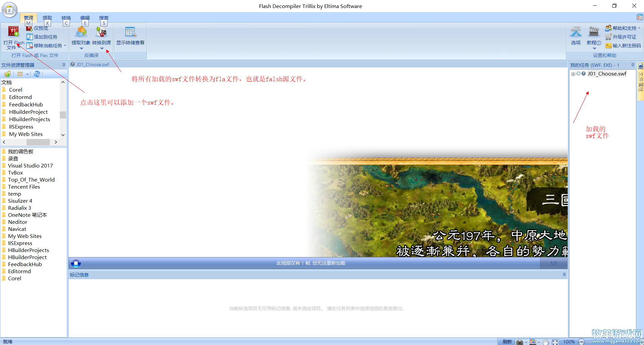Select the Navicat folder
The width and height of the screenshot is (644, 345).
tap(17, 229)
